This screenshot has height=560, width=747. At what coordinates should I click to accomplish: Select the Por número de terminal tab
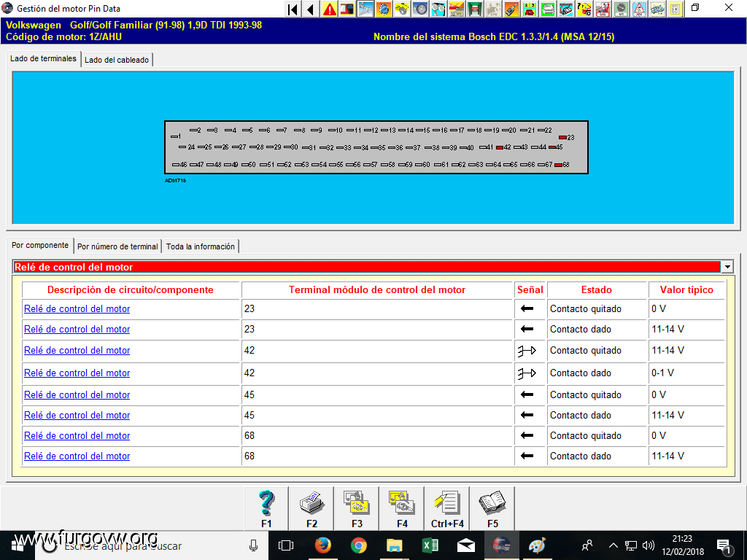click(117, 246)
